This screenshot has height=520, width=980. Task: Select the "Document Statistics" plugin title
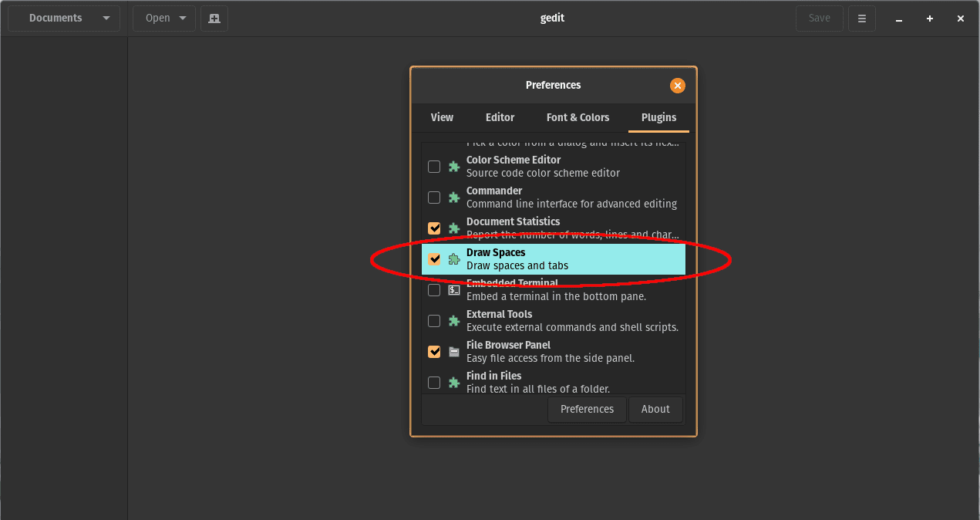pyautogui.click(x=514, y=221)
